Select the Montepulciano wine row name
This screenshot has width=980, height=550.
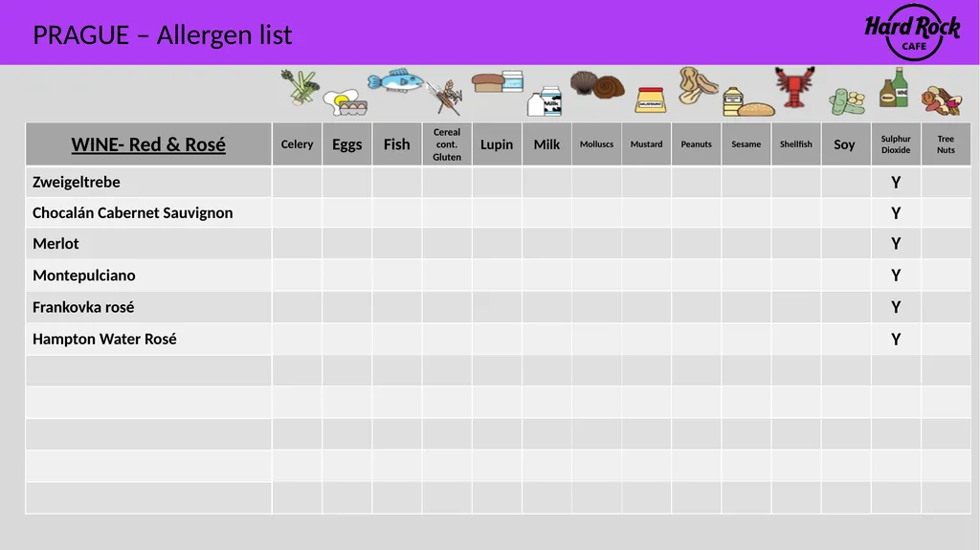click(84, 275)
